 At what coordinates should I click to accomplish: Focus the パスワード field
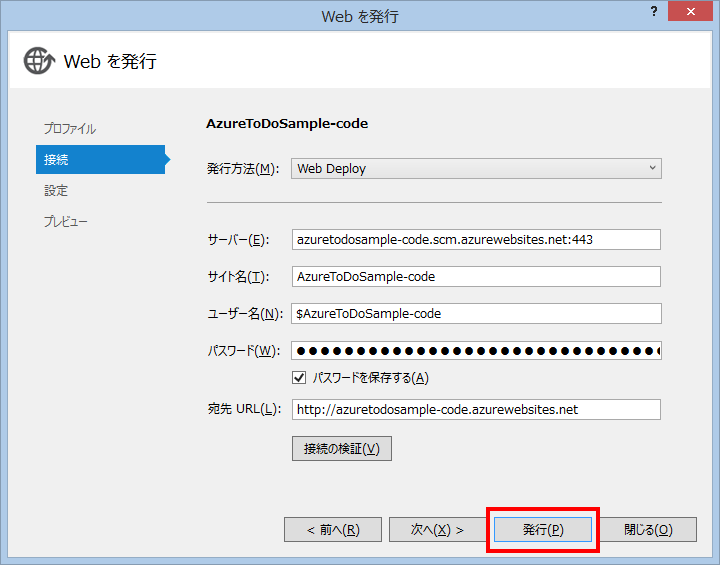coord(476,350)
